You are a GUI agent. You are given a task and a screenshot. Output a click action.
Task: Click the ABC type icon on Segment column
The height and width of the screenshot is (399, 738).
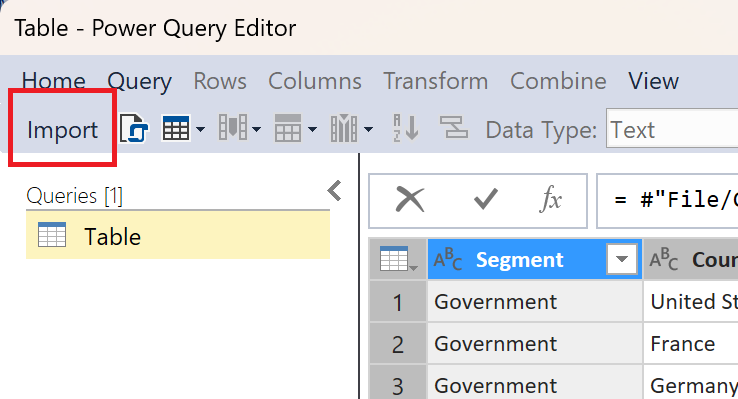click(x=448, y=259)
